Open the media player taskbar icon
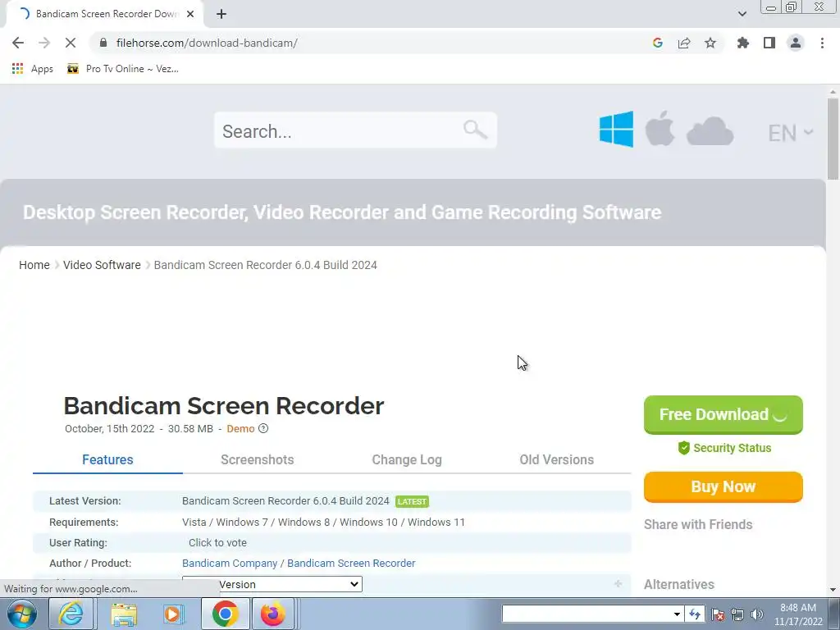 (x=174, y=614)
